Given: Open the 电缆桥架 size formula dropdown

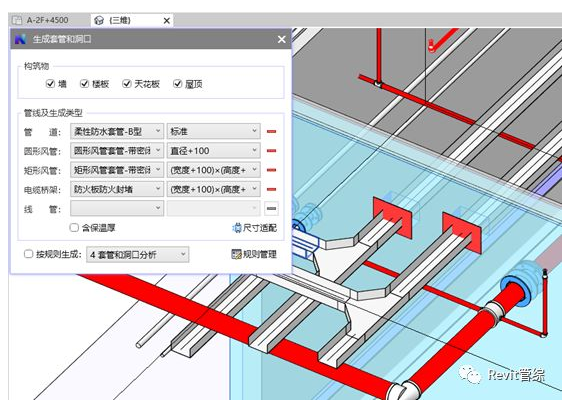Looking at the screenshot, I should 213,189.
